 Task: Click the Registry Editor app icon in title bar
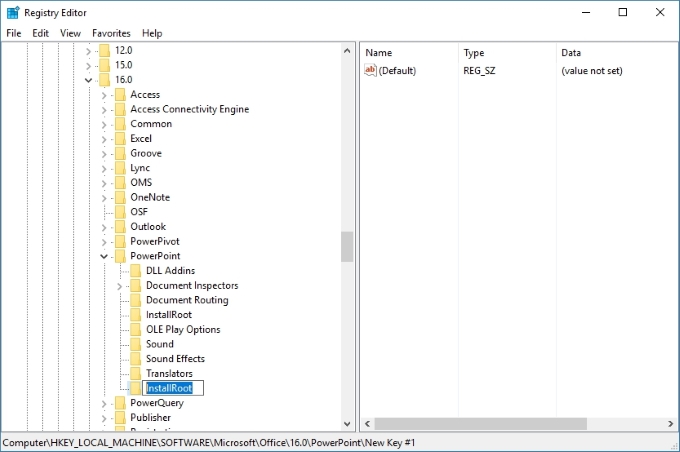click(13, 12)
